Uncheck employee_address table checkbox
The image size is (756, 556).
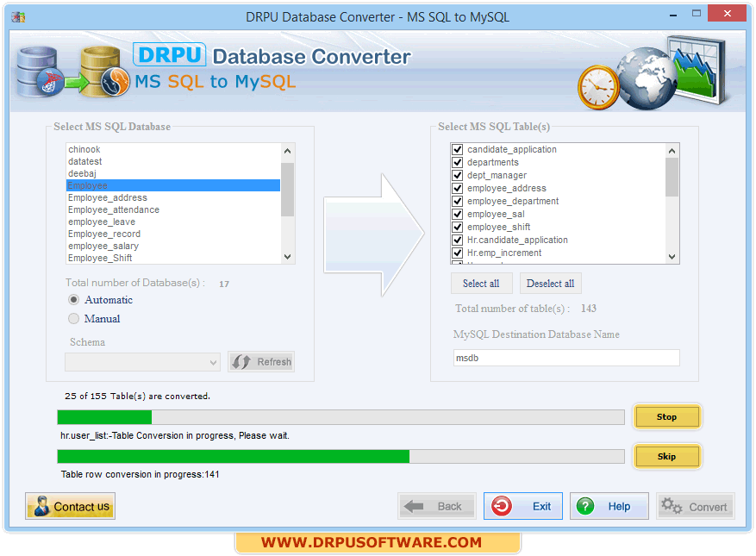[458, 188]
